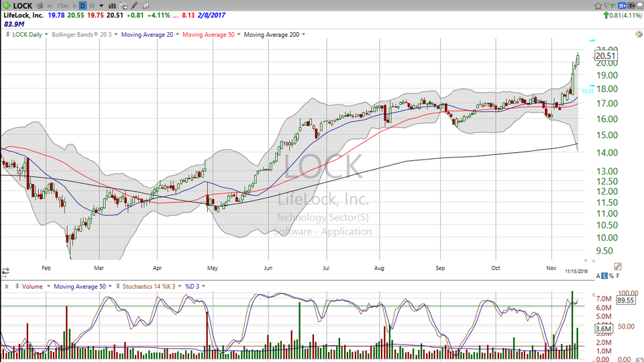Click the up/down handle beside LOCK Daily
This screenshot has width=644, height=362.
pyautogui.click(x=7, y=34)
